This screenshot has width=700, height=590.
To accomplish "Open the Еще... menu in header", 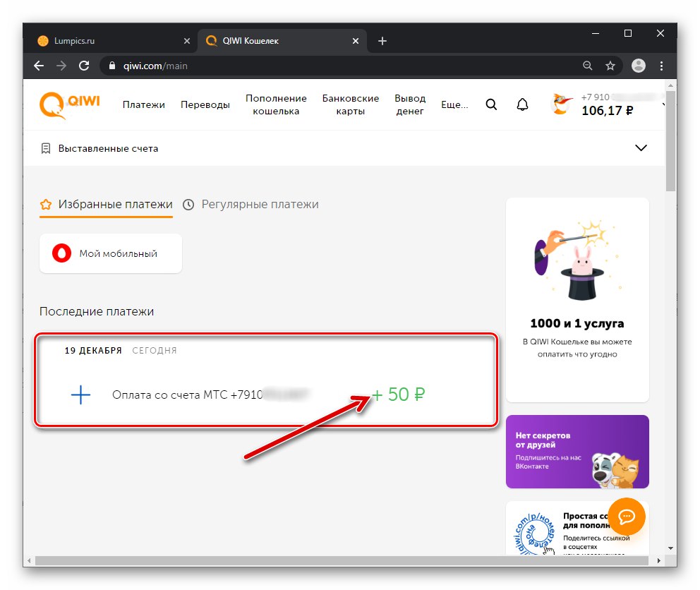I will click(x=454, y=104).
